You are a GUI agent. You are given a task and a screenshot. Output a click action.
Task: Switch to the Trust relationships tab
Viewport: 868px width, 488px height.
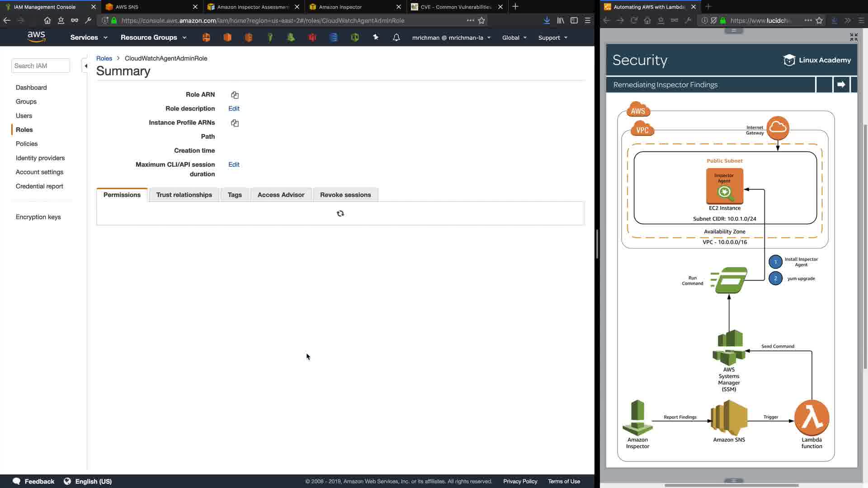pos(184,195)
